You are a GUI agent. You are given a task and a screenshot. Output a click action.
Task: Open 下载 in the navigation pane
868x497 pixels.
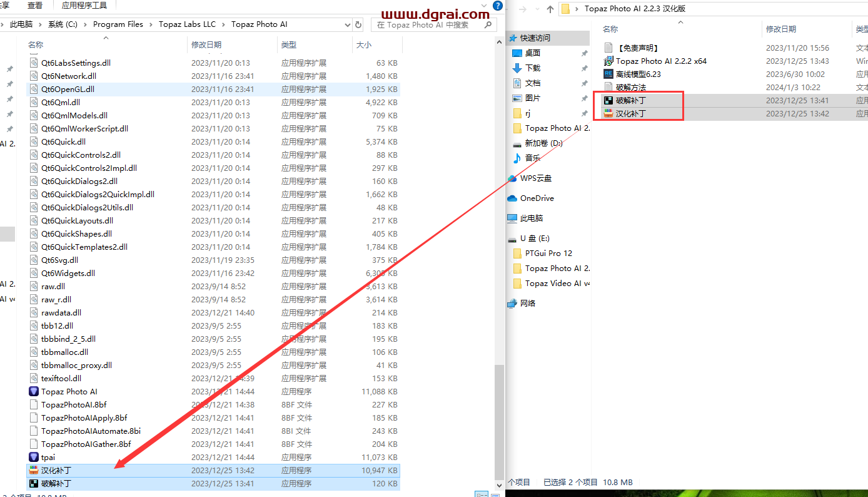click(533, 68)
